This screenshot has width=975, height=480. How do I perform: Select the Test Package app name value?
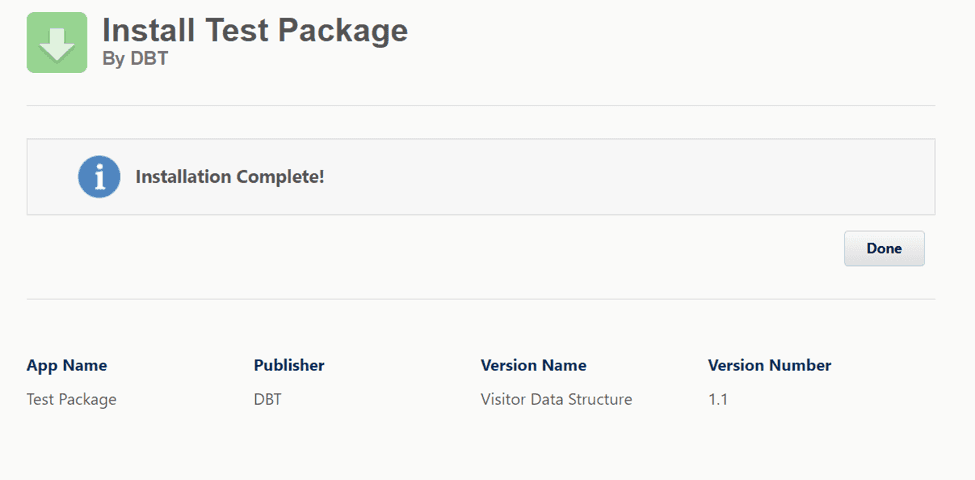tap(72, 399)
